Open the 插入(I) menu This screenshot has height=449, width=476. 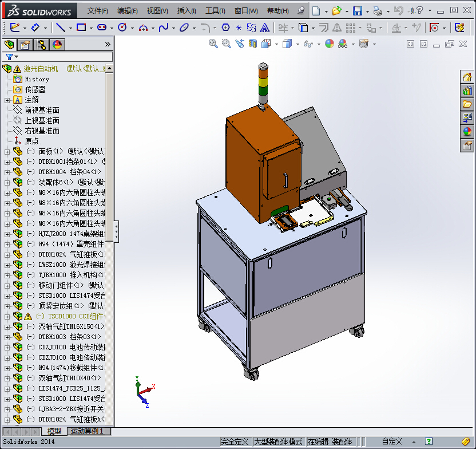[187, 11]
